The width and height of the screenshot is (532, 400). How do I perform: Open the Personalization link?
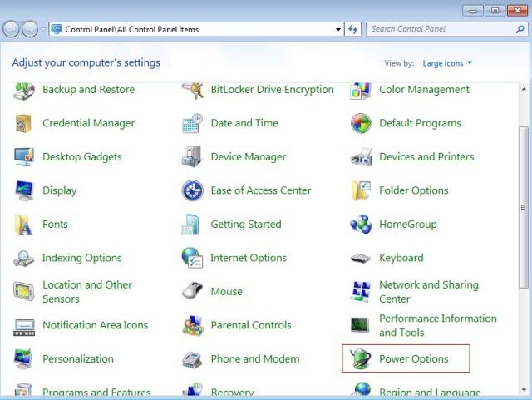pyautogui.click(x=78, y=359)
